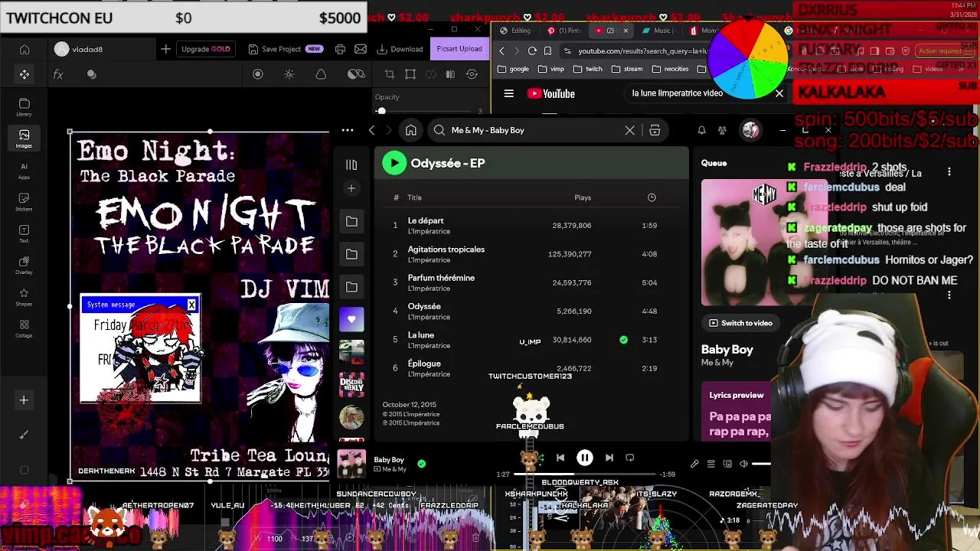The image size is (980, 551).
Task: Clear Spotify search with X button
Action: click(629, 130)
